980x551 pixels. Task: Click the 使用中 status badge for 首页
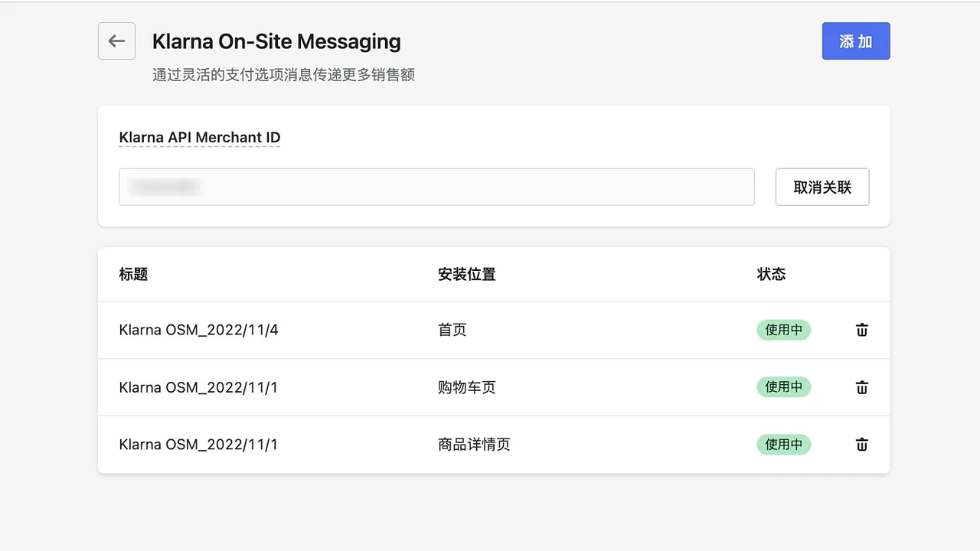[x=783, y=330]
